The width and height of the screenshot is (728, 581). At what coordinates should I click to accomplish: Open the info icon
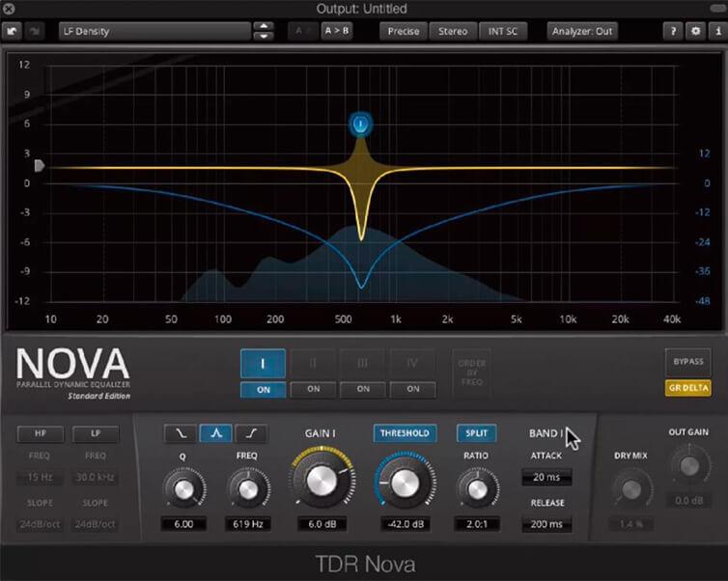tap(718, 31)
